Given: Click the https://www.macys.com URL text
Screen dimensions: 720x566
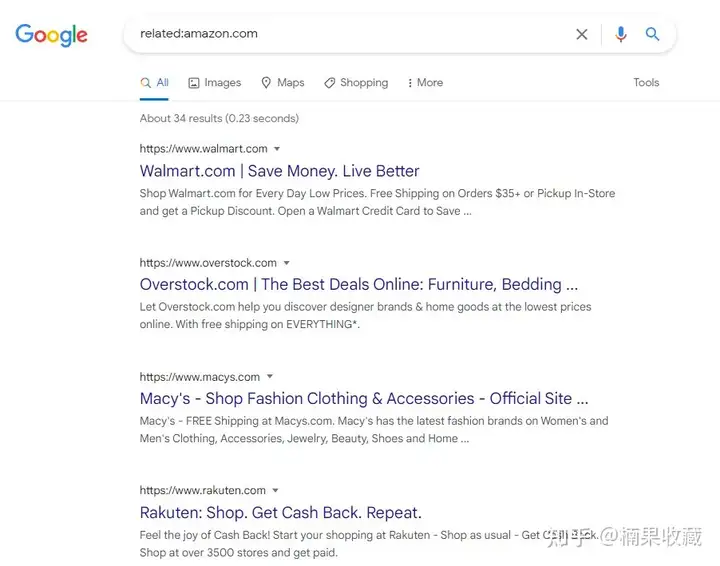Looking at the screenshot, I should pyautogui.click(x=200, y=377).
